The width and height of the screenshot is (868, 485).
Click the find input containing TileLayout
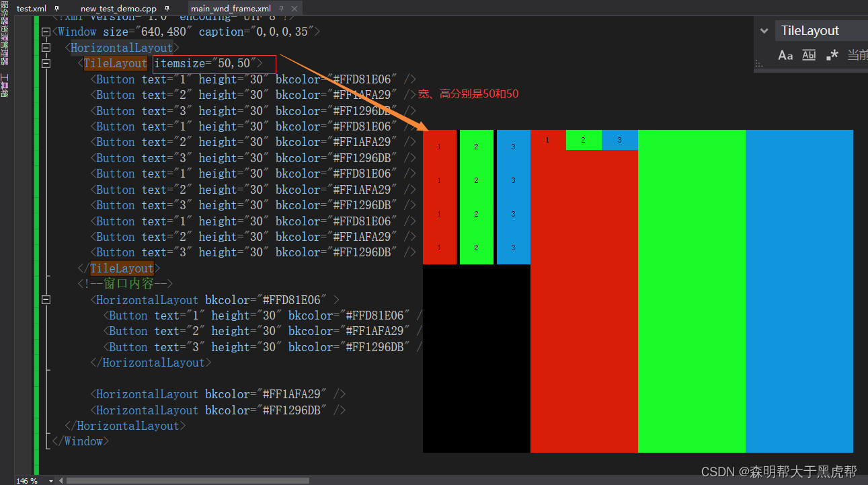pyautogui.click(x=820, y=31)
